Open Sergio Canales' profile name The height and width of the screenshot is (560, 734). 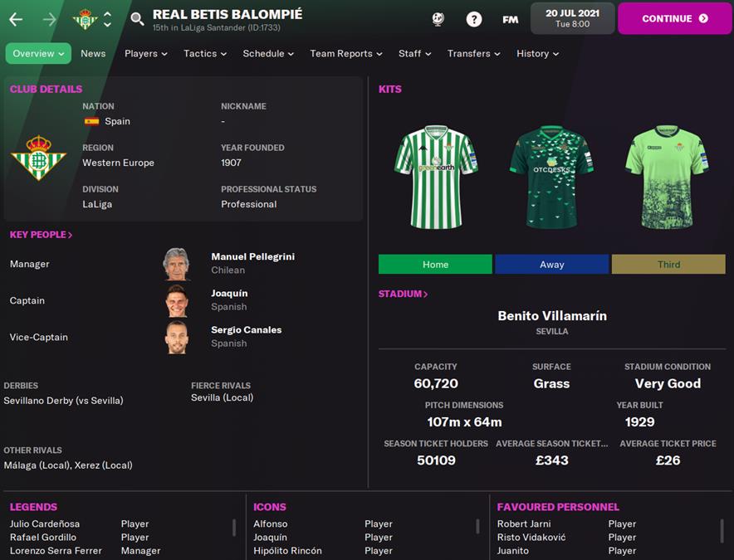[247, 329]
